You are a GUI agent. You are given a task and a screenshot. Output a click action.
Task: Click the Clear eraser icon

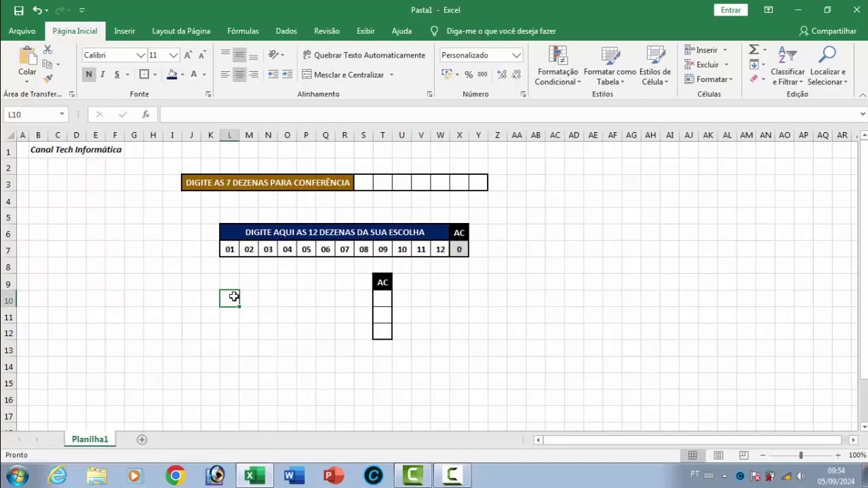click(753, 79)
